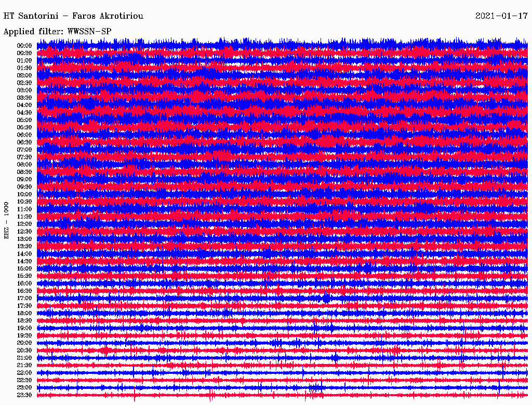Select the 18:00 time label
The width and height of the screenshot is (532, 405).
tap(24, 313)
